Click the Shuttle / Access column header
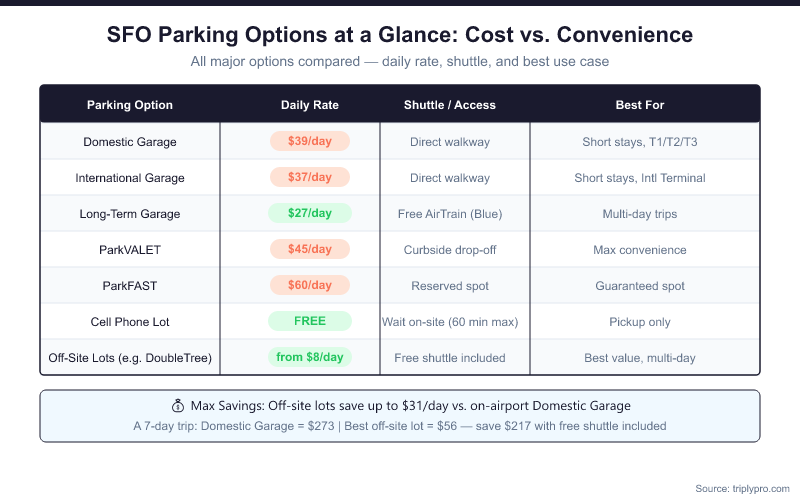Image resolution: width=800 pixels, height=500 pixels. pos(450,105)
